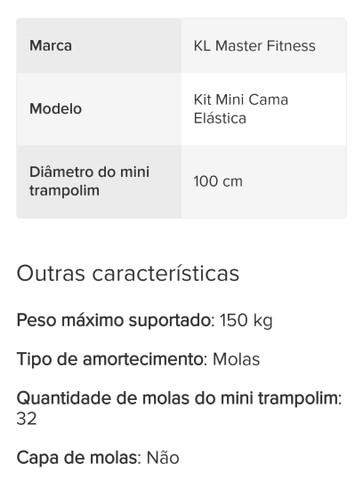The width and height of the screenshot is (363, 480).
Task: Select the Marca label cell
Action: (99, 46)
